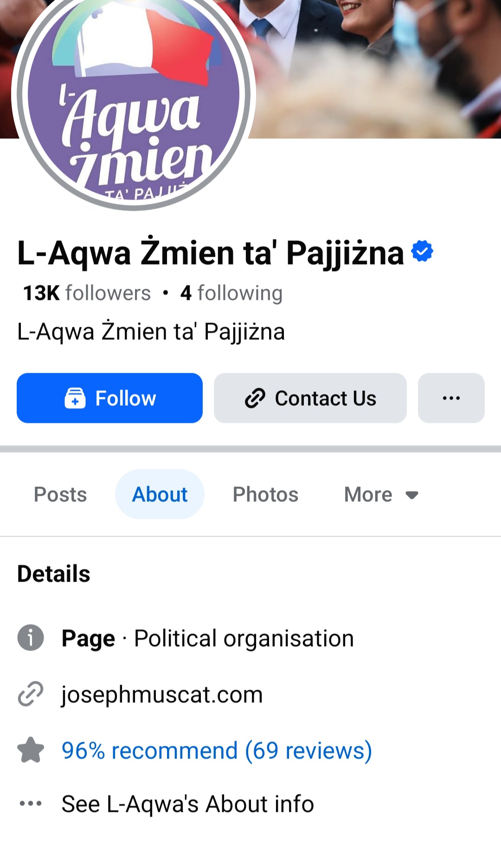The width and height of the screenshot is (501, 868).
Task: Click the ellipsis icon beside About info
Action: click(x=31, y=803)
